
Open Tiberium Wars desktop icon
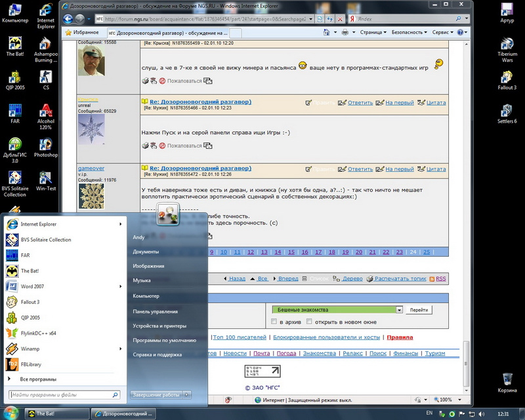tap(507, 50)
